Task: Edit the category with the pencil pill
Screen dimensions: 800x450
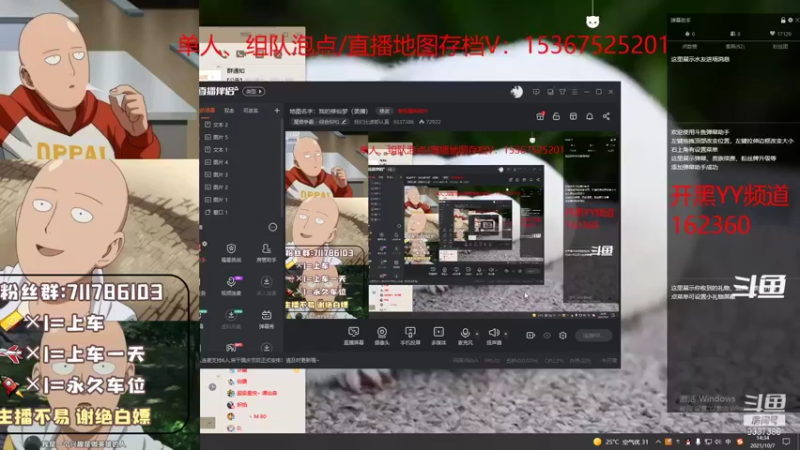Action: (x=320, y=122)
